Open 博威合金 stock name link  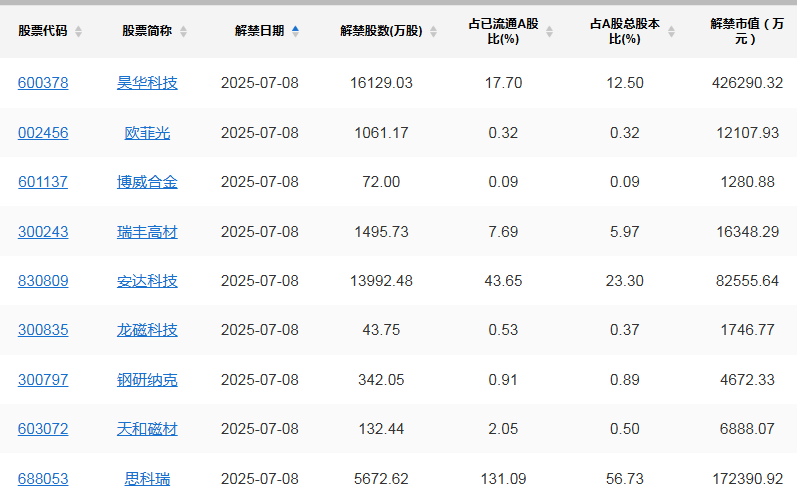point(147,182)
